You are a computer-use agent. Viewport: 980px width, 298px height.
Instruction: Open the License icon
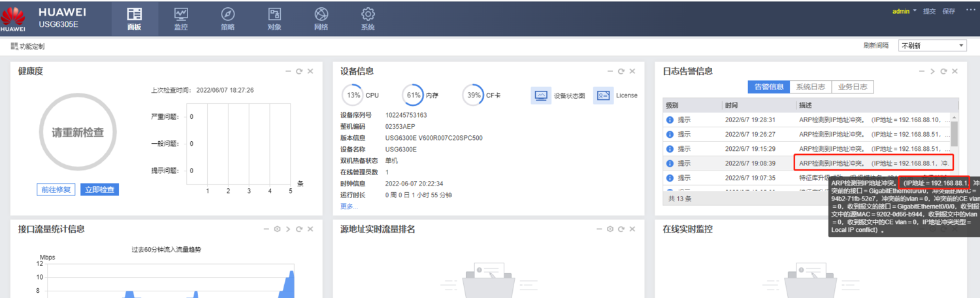pos(603,95)
